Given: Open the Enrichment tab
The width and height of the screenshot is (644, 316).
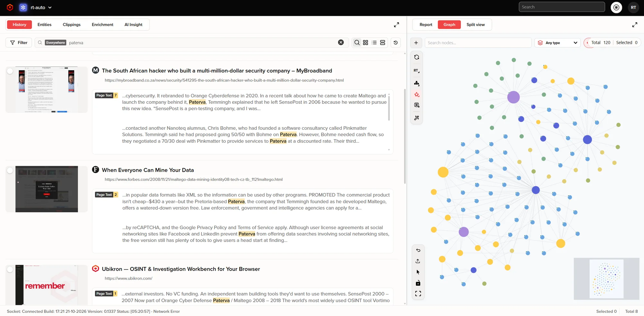Looking at the screenshot, I should (102, 25).
